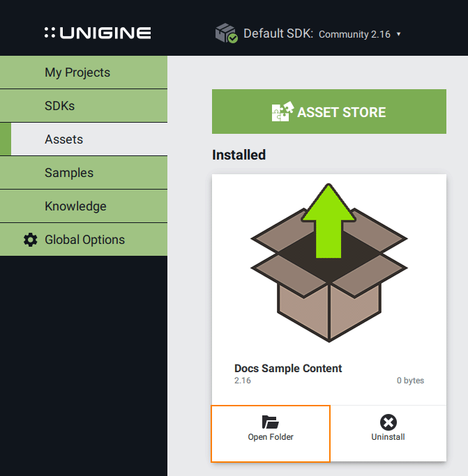The image size is (468, 476).
Task: Click the Docs Sample Content title
Action: point(288,368)
